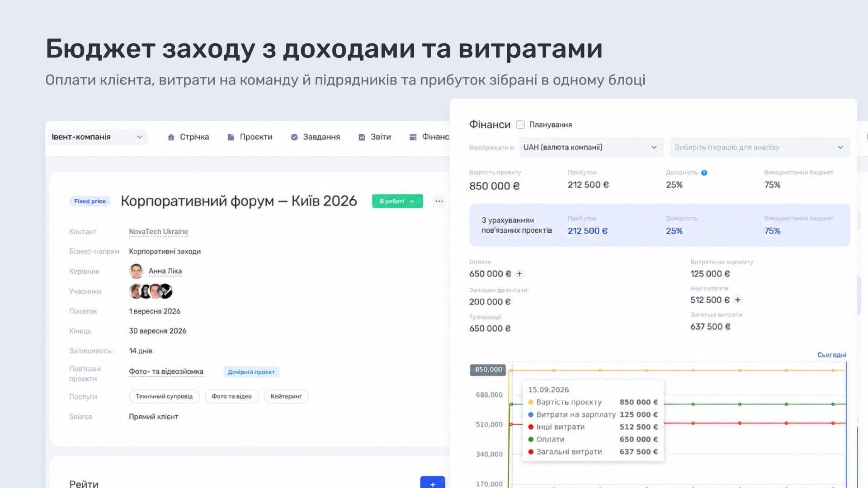Open the Івент-компанія company dropdown
Image resolution: width=868 pixels, height=488 pixels.
pos(98,137)
